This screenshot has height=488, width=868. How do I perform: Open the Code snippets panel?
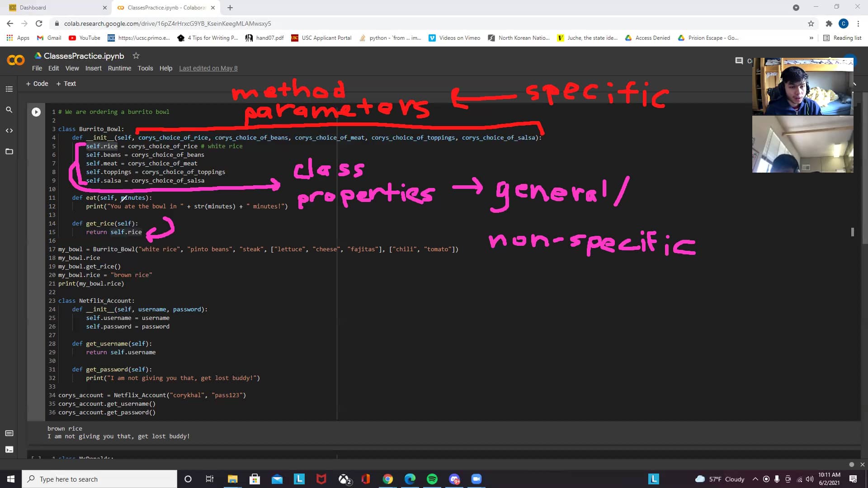point(9,131)
